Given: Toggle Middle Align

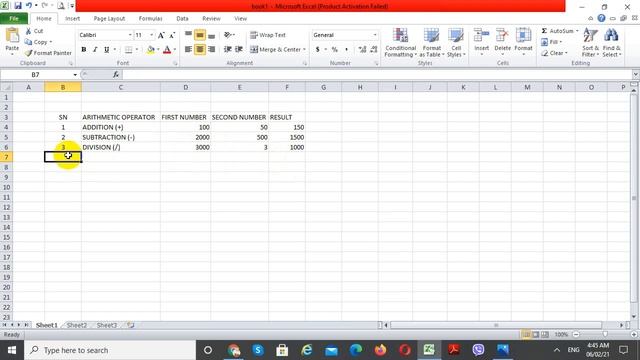Looking at the screenshot, I should pos(200,36).
